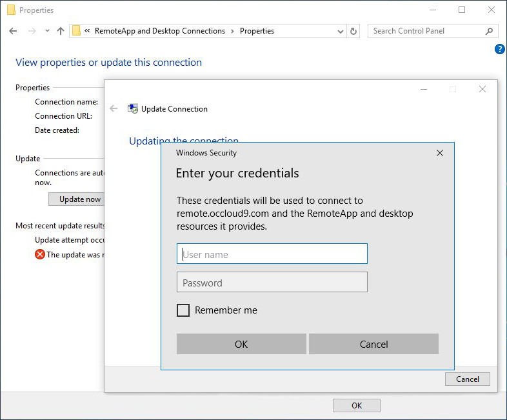Click Cancel in Update Connection wizard
The width and height of the screenshot is (507, 420).
468,379
